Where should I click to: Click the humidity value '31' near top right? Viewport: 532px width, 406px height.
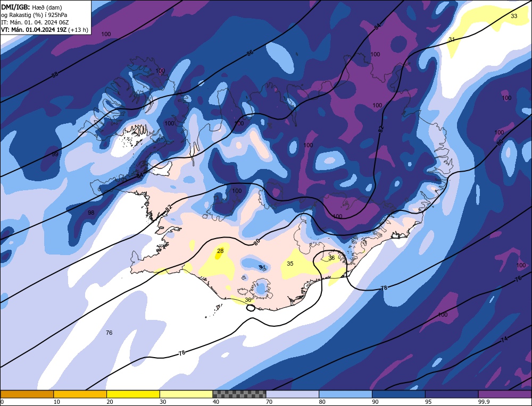coord(452,39)
